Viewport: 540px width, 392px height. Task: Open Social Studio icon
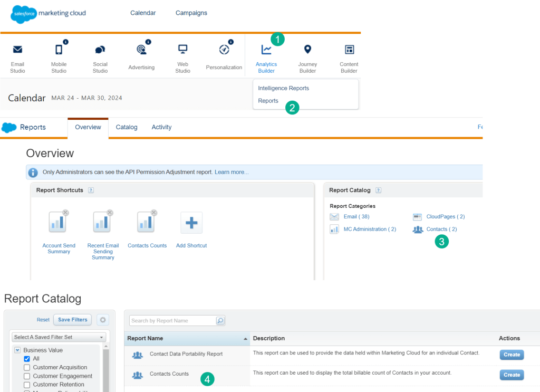pyautogui.click(x=100, y=50)
